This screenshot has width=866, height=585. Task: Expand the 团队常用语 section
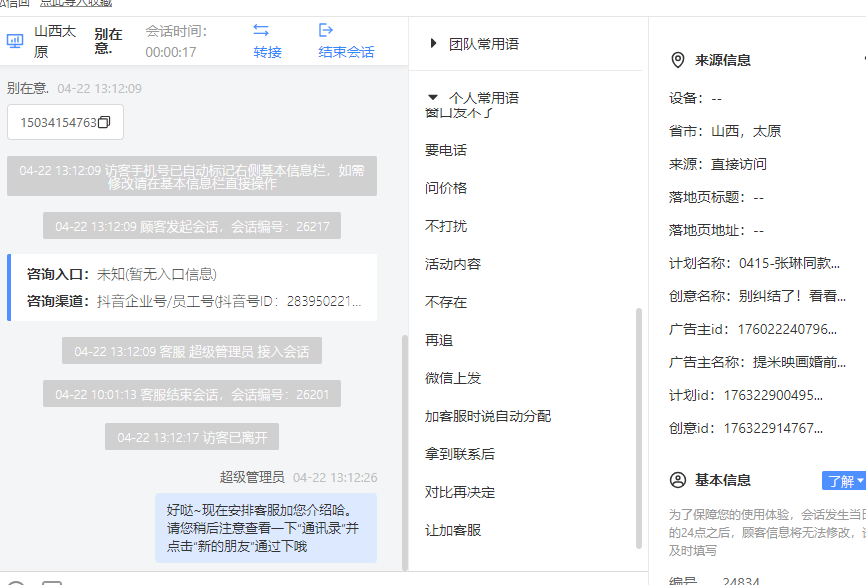point(434,43)
